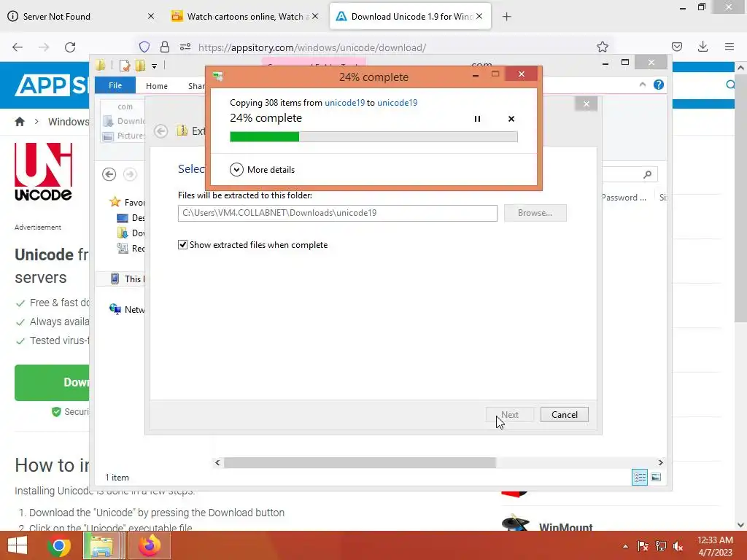Image resolution: width=747 pixels, height=560 pixels.
Task: Open Explorer help question mark icon
Action: [659, 85]
